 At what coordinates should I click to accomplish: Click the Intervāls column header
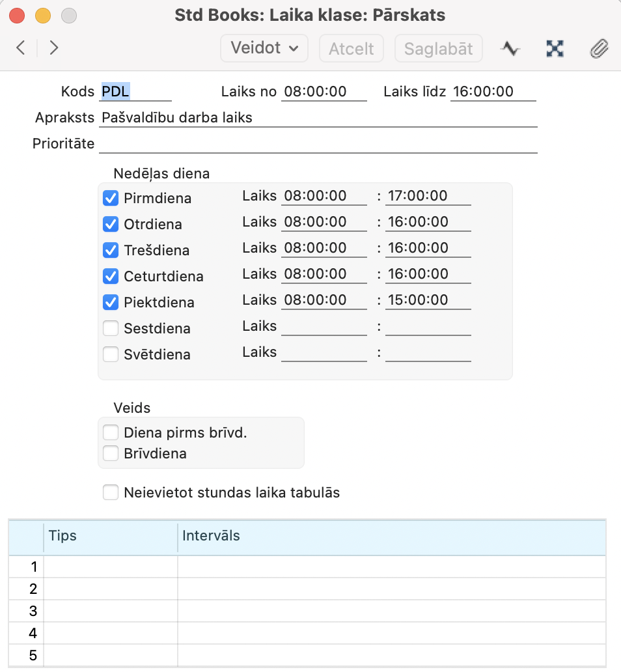coord(391,537)
